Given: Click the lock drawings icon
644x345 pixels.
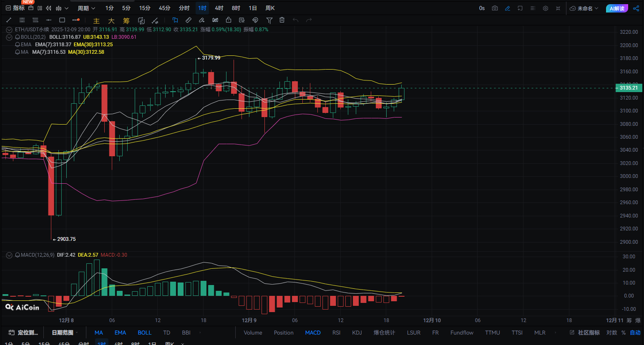Looking at the screenshot, I should (229, 20).
